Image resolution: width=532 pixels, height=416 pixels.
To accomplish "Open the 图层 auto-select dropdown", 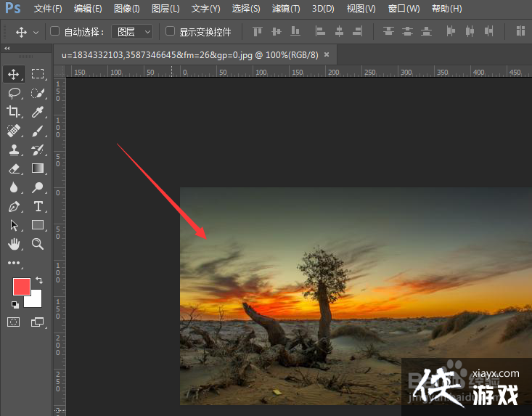I will click(134, 32).
